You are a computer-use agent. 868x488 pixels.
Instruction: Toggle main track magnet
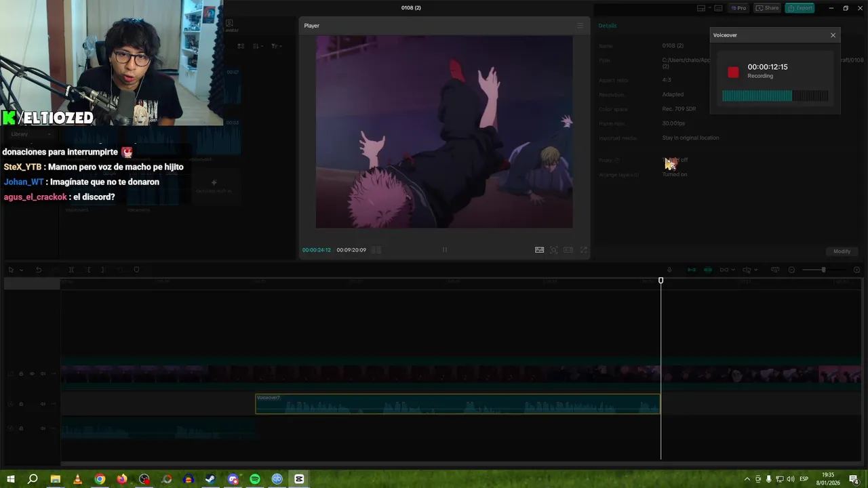tap(692, 270)
